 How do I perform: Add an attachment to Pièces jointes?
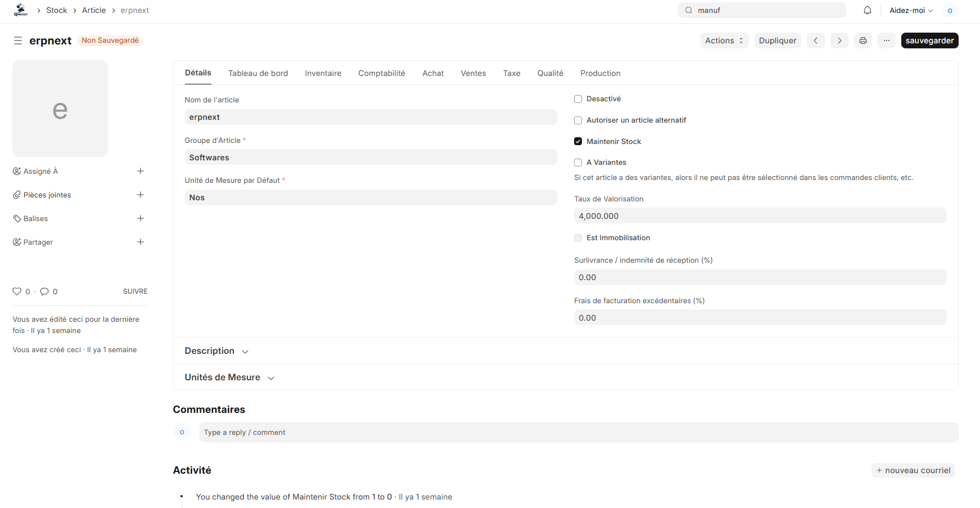pyautogui.click(x=141, y=195)
